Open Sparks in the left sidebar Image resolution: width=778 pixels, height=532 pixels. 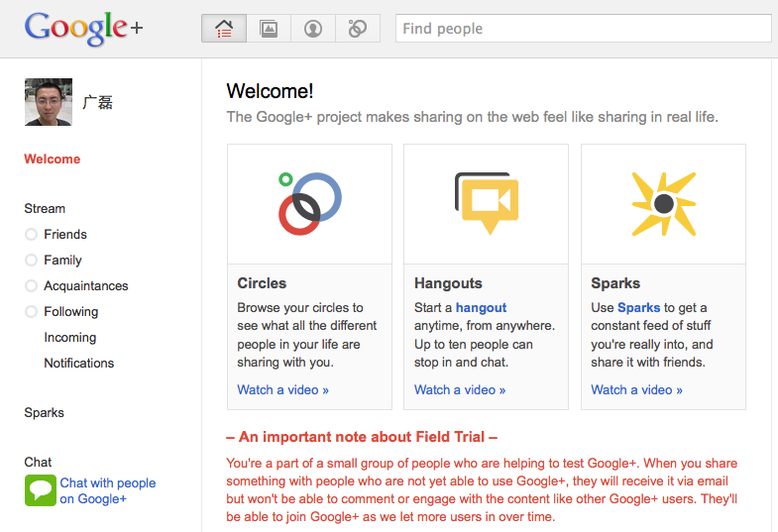pos(45,412)
